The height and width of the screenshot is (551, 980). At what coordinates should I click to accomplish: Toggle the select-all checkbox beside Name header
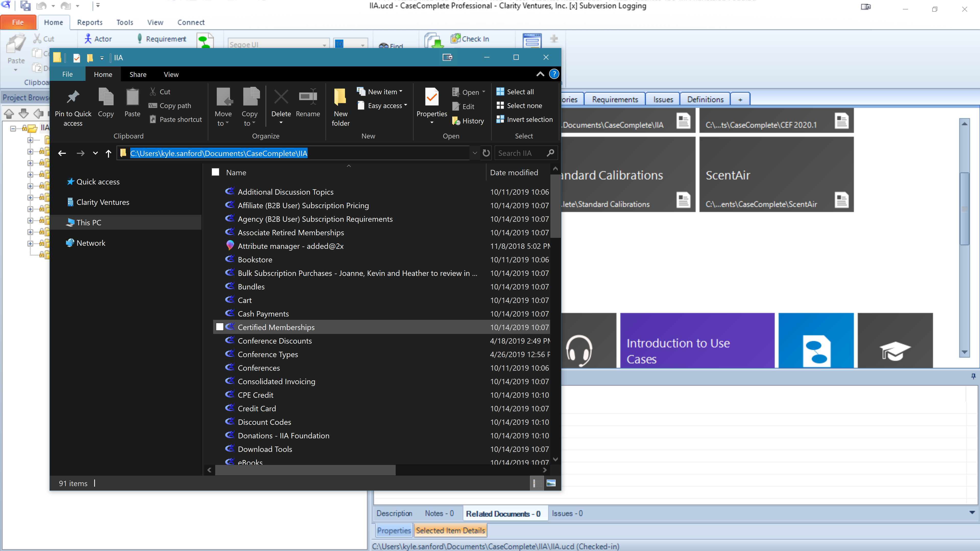(x=216, y=172)
